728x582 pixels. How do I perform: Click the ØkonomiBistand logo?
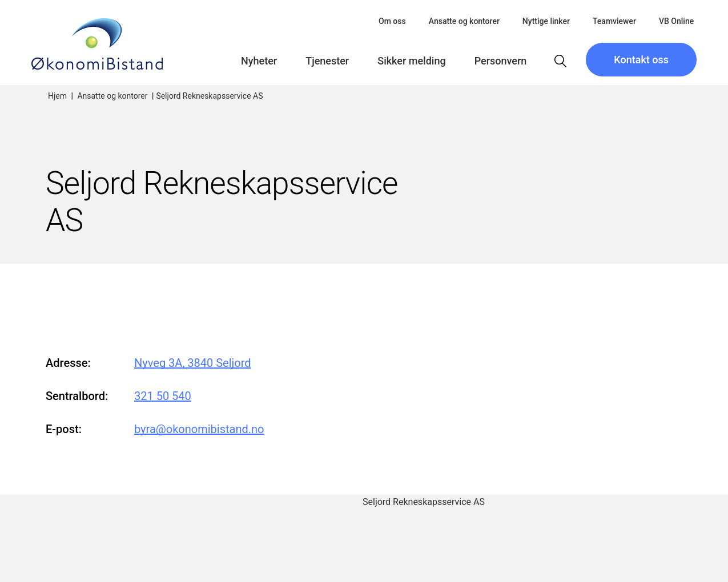97,45
